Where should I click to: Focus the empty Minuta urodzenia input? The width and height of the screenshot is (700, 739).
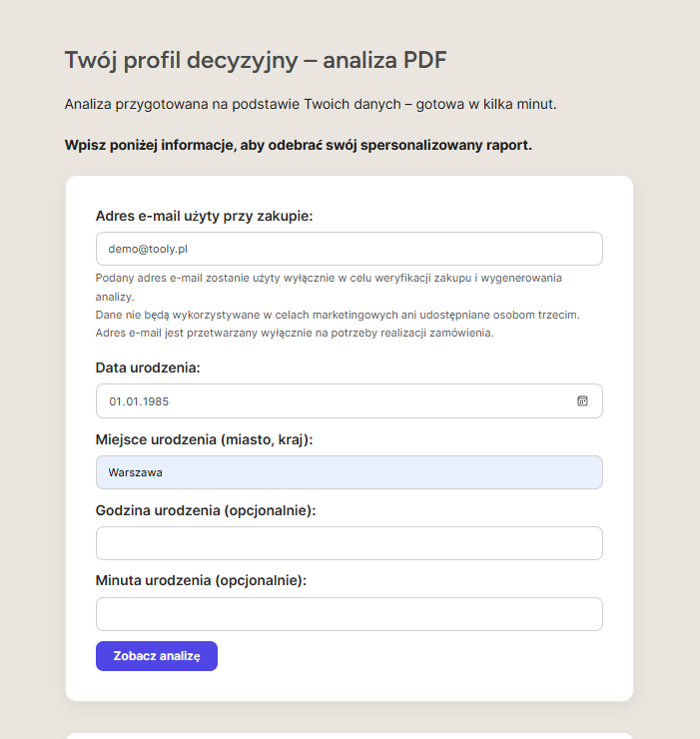[349, 614]
